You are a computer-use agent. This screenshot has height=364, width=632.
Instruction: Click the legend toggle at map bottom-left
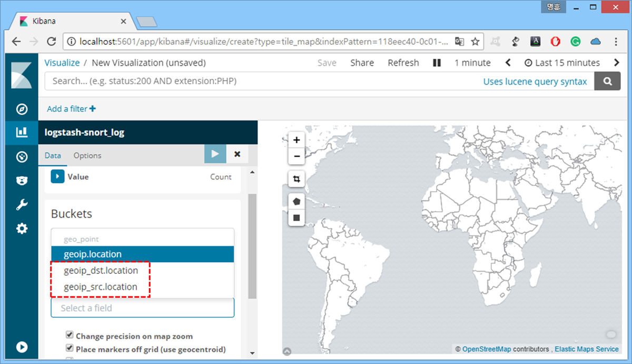point(287,351)
